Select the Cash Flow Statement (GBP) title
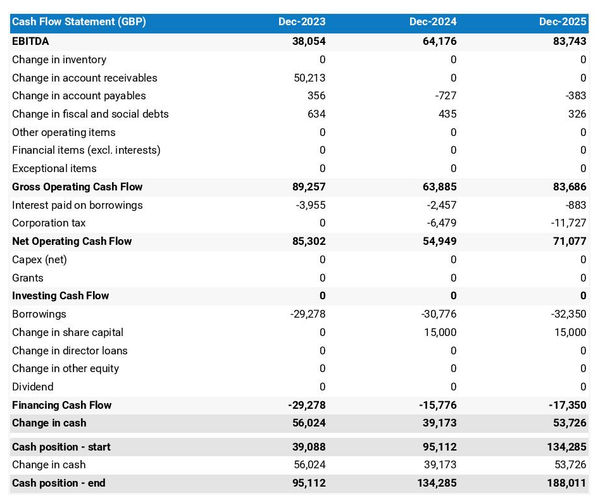 pyautogui.click(x=77, y=22)
